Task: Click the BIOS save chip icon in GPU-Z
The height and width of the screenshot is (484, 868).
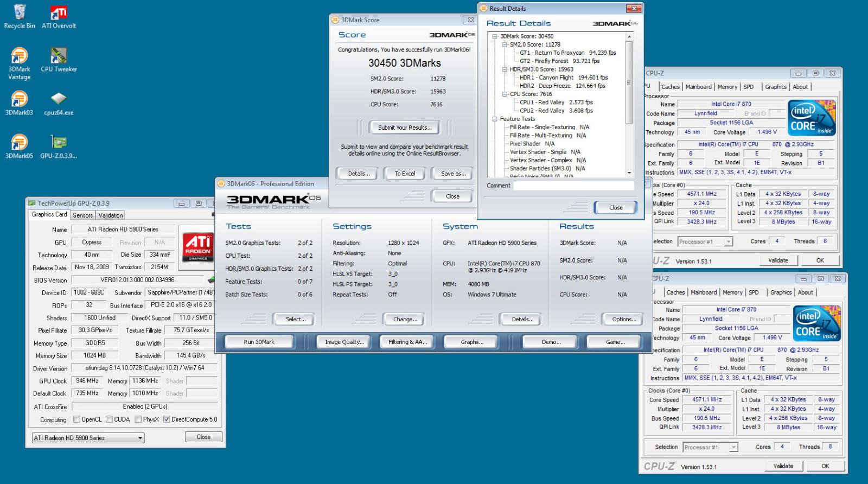Action: tap(212, 280)
